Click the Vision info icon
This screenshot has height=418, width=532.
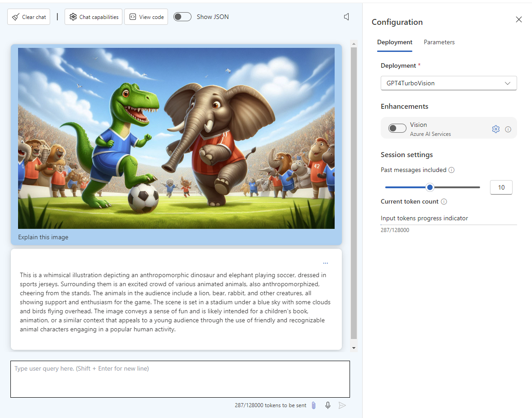(x=508, y=129)
